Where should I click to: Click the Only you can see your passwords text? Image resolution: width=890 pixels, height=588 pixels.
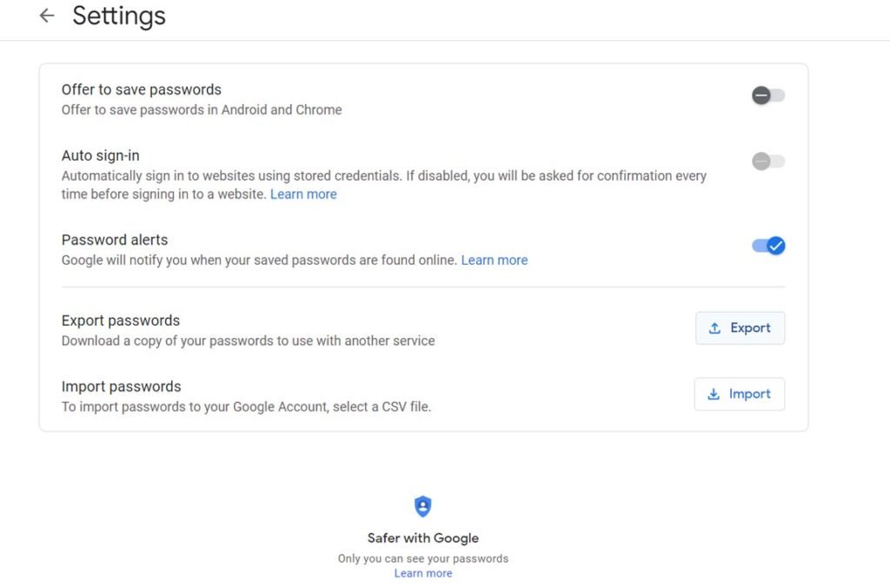[x=422, y=558]
